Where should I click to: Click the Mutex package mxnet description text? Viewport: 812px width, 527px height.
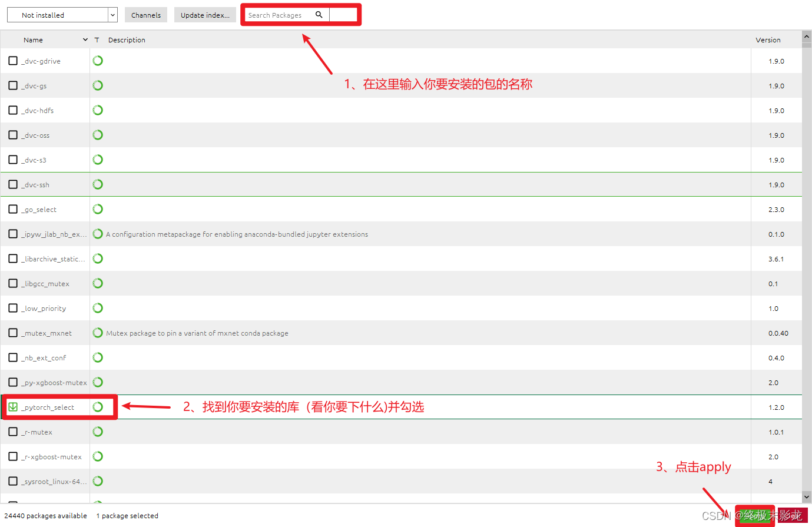click(x=197, y=333)
